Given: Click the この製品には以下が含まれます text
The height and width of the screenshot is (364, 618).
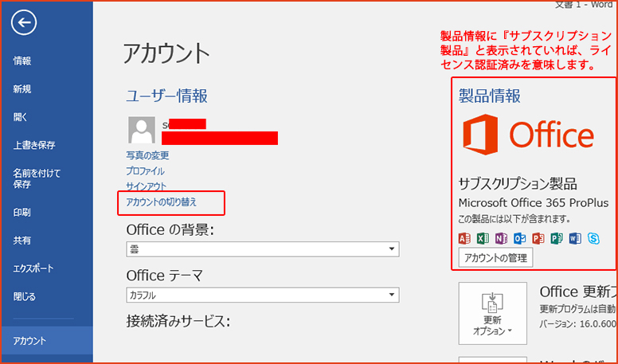Looking at the screenshot, I should pos(514,218).
